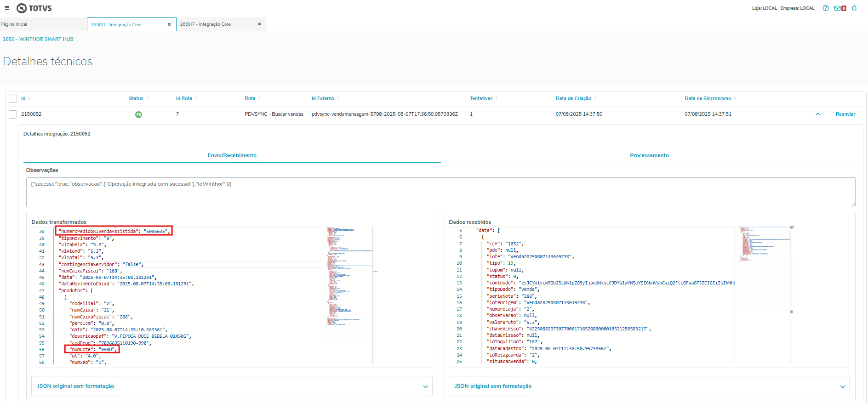Sort table by Data de Sincronismo header
This screenshot has height=403, width=868.
pos(708,98)
